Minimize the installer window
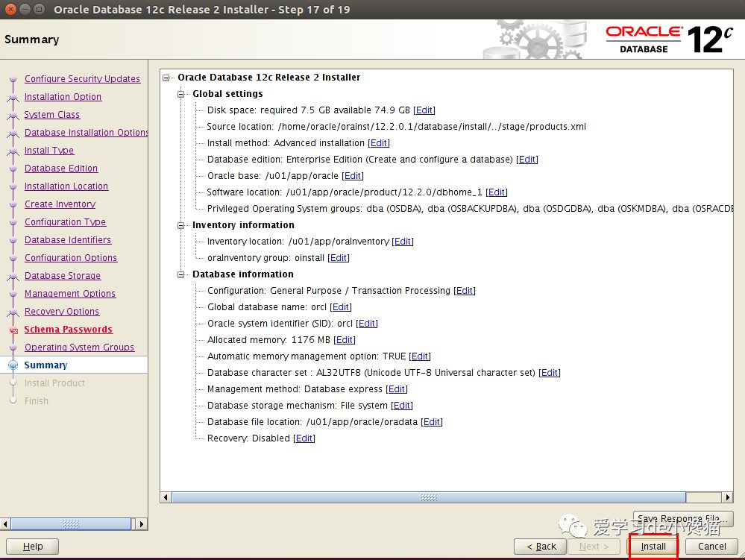The width and height of the screenshot is (745, 560). [25, 9]
